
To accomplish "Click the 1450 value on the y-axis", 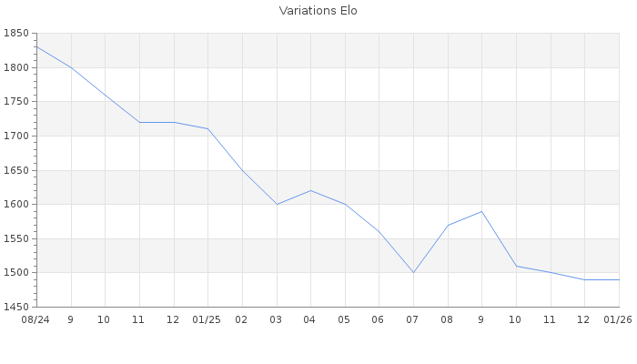I will pos(15,307).
